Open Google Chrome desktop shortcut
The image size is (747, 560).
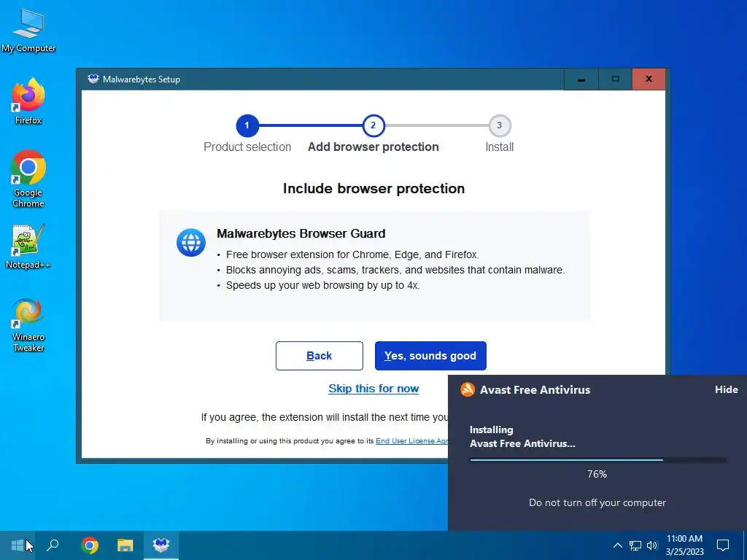click(28, 179)
